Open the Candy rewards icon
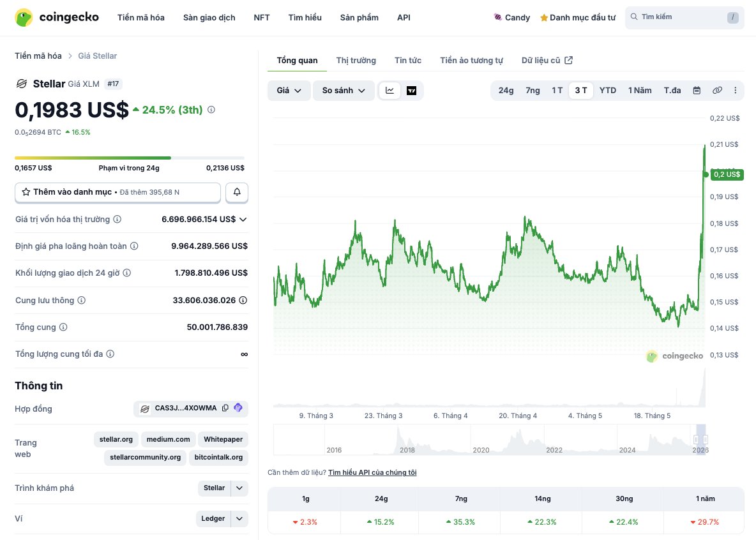 497,17
